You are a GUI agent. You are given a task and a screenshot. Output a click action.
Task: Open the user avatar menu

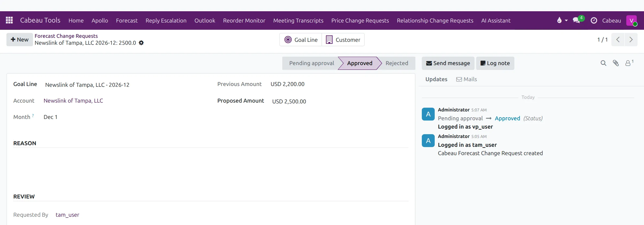[632, 20]
